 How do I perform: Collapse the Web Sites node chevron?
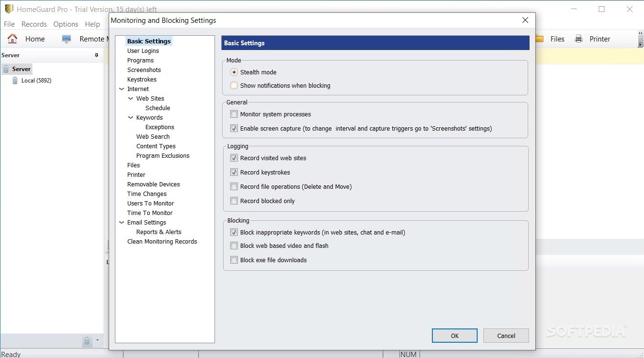pyautogui.click(x=131, y=99)
